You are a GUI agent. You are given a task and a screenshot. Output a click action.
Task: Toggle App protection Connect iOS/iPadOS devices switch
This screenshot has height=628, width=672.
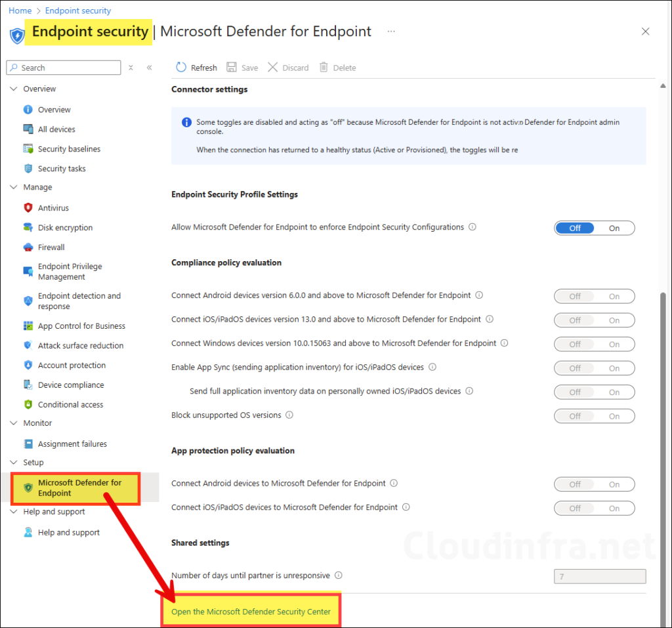pos(594,509)
